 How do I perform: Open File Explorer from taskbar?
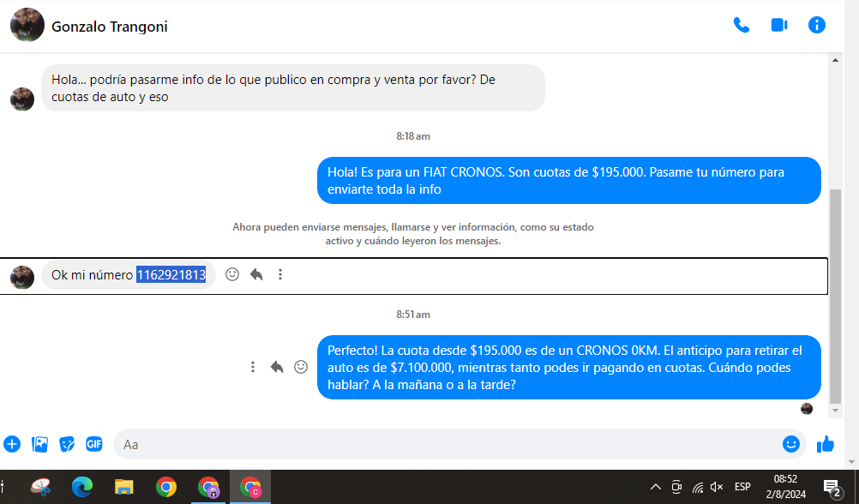point(124,487)
